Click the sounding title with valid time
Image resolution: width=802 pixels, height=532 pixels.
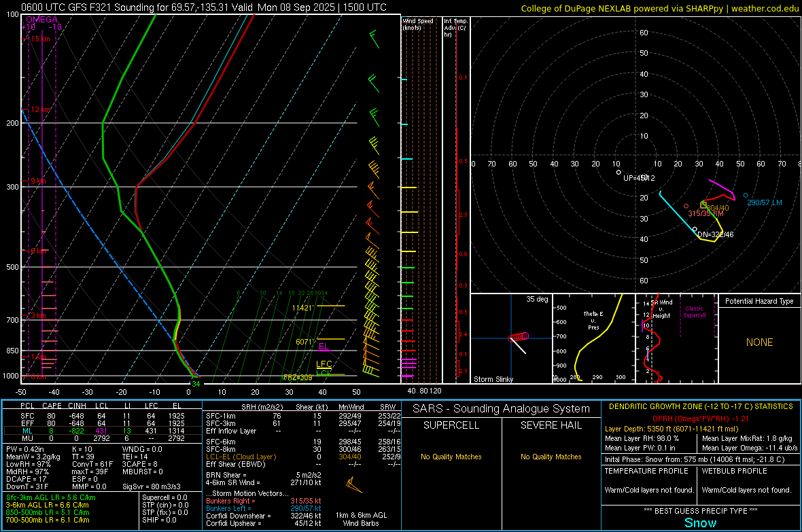(x=204, y=7)
